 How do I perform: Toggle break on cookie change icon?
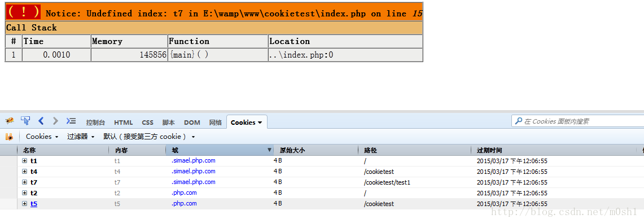coord(10,137)
